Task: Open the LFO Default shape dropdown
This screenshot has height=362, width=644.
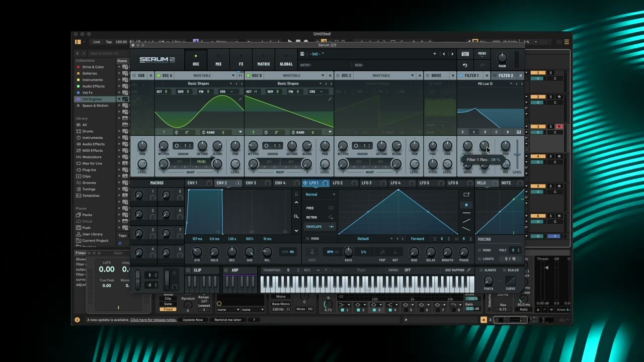Action: [x=366, y=239]
